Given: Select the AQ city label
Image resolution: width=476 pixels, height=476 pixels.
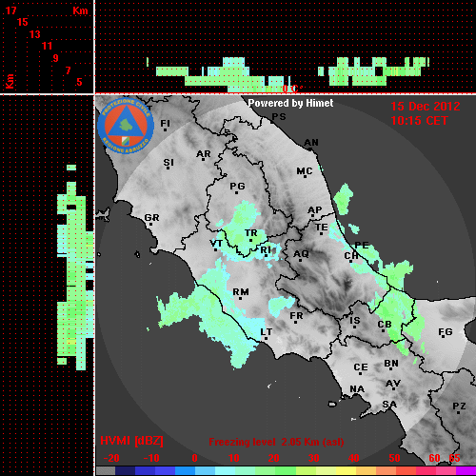Looking at the screenshot, I should pyautogui.click(x=301, y=253).
